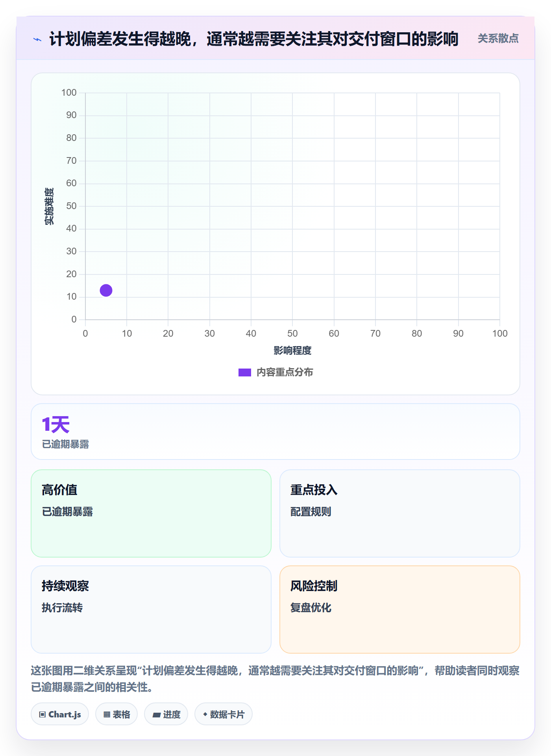Click the lightning bolt icon beside the title
551x756 pixels.
point(37,39)
